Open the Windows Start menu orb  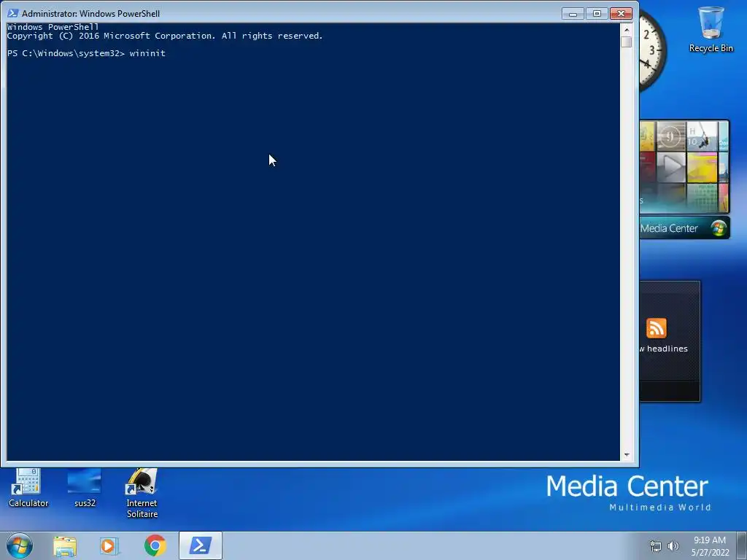(20, 545)
